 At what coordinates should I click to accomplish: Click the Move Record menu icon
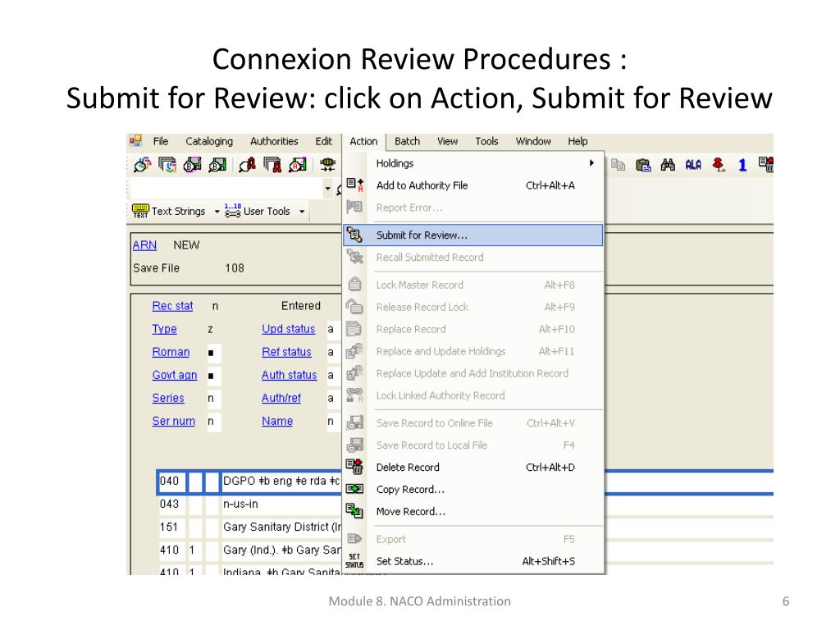pyautogui.click(x=354, y=511)
